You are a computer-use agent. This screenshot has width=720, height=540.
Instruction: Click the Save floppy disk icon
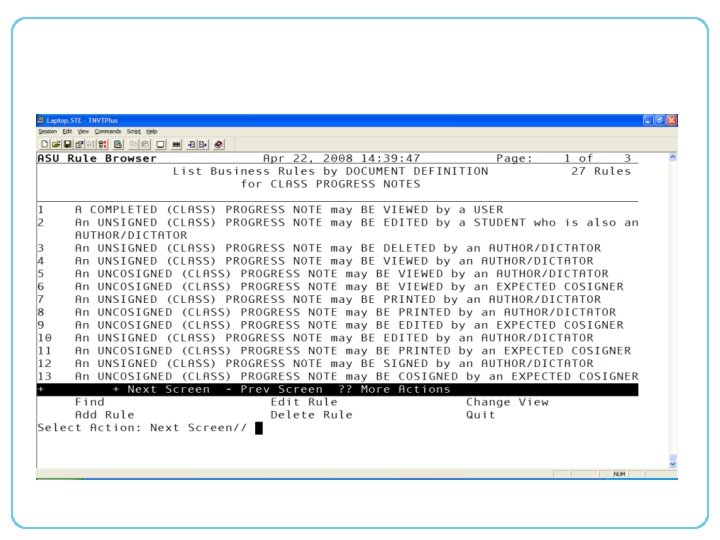(68, 145)
